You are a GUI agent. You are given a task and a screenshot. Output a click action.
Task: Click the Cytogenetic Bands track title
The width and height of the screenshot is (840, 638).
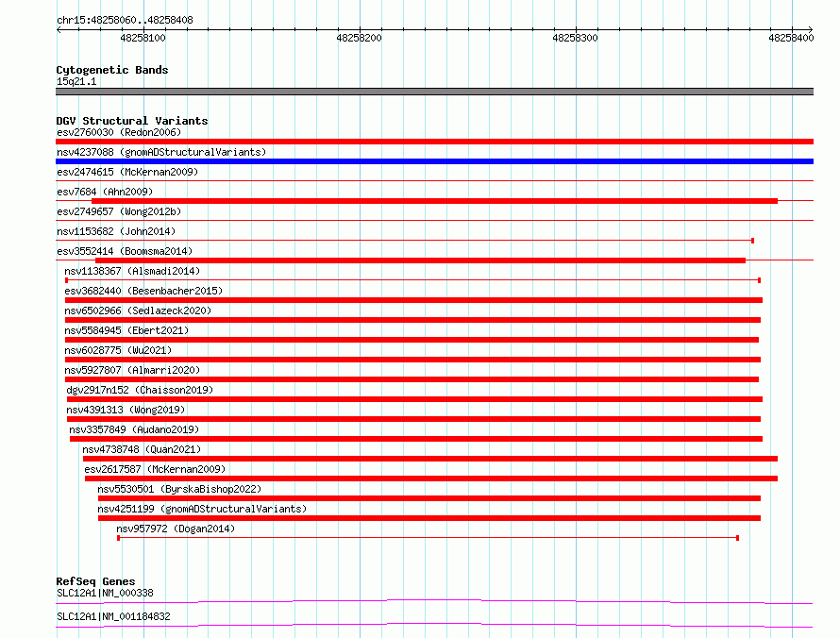pyautogui.click(x=112, y=70)
